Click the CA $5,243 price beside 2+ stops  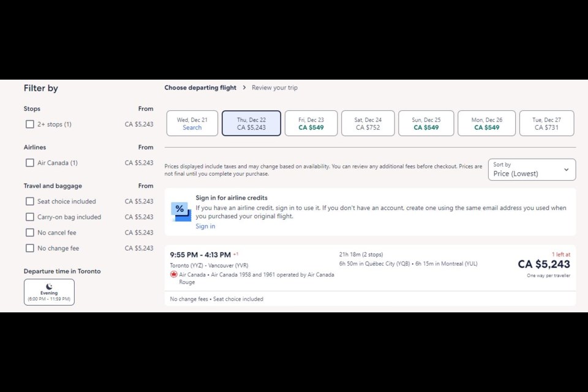(x=139, y=124)
